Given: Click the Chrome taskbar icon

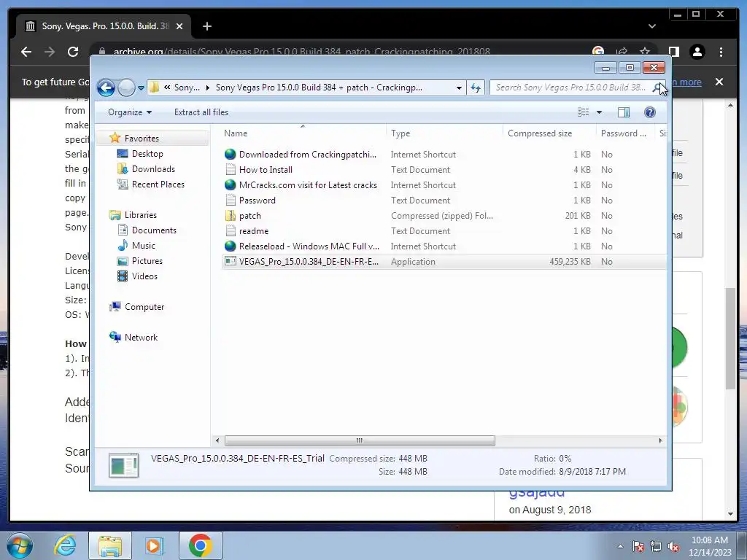Looking at the screenshot, I should tap(200, 545).
